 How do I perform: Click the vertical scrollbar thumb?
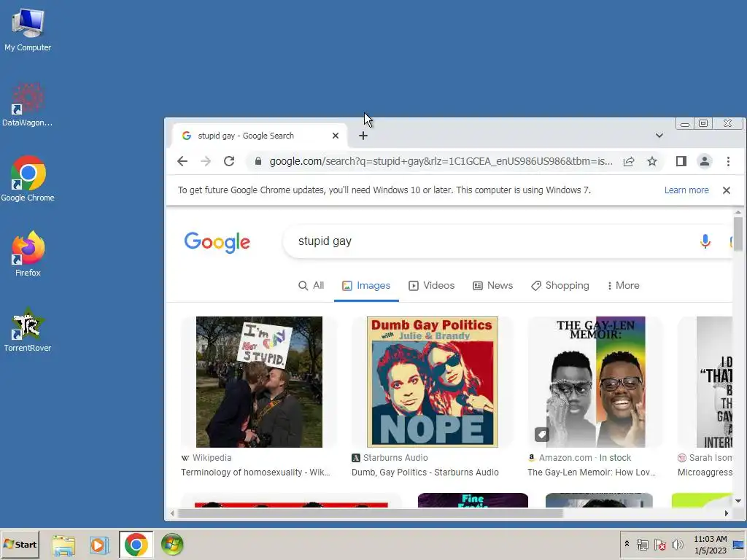click(x=738, y=233)
